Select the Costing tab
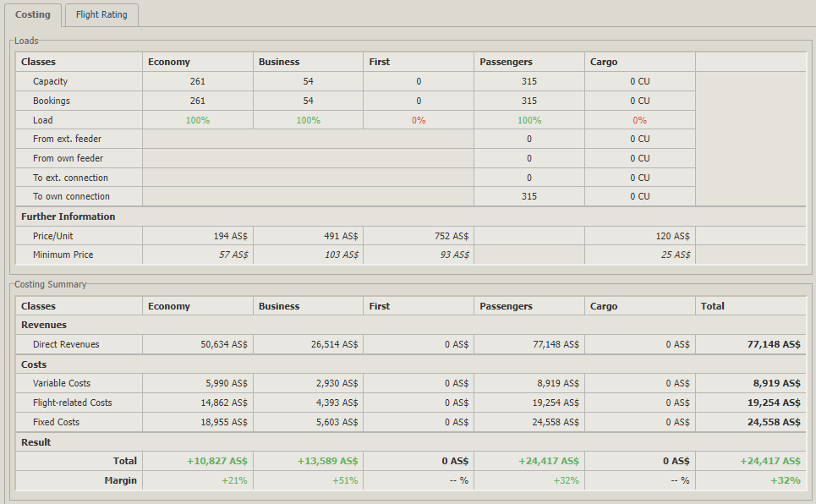The width and height of the screenshot is (816, 504). (33, 14)
